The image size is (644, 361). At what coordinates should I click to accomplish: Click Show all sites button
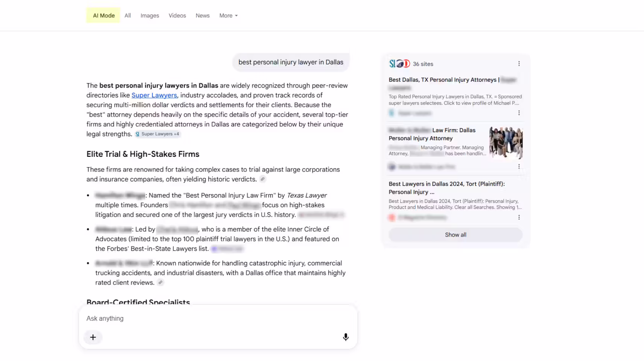click(456, 235)
